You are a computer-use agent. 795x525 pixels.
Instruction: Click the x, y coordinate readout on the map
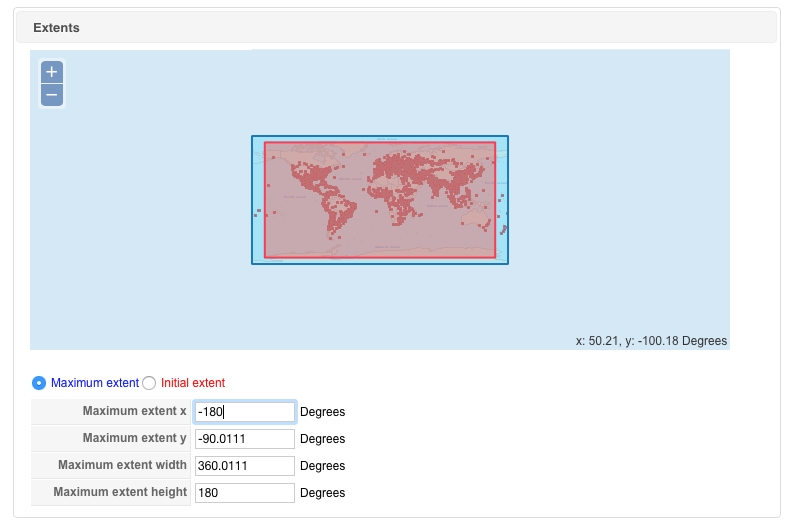651,341
